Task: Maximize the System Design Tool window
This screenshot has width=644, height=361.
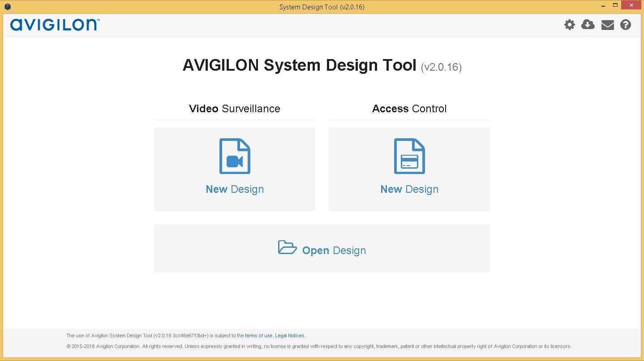Action: [x=615, y=5]
